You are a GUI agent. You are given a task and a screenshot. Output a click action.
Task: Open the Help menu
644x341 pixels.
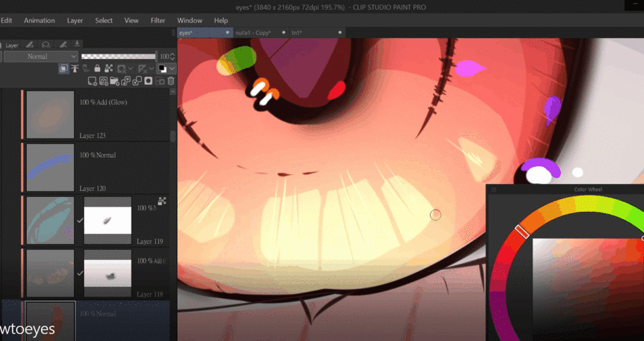pos(221,21)
